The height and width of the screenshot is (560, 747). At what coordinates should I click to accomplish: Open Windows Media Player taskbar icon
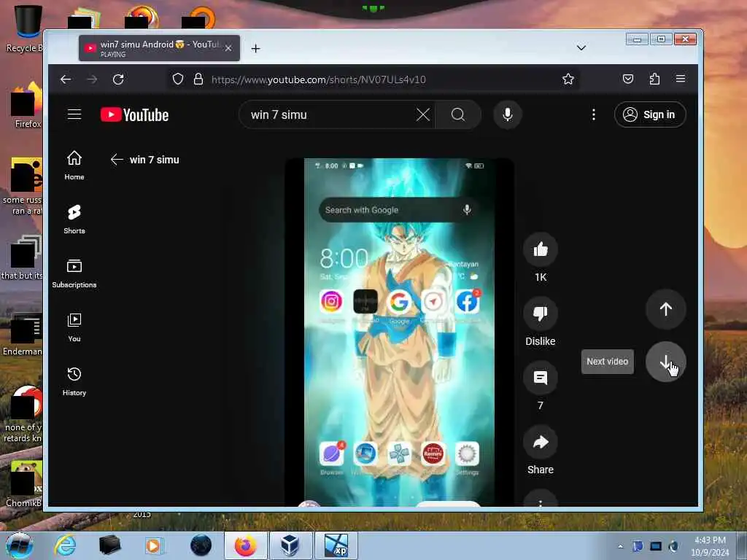(x=153, y=545)
